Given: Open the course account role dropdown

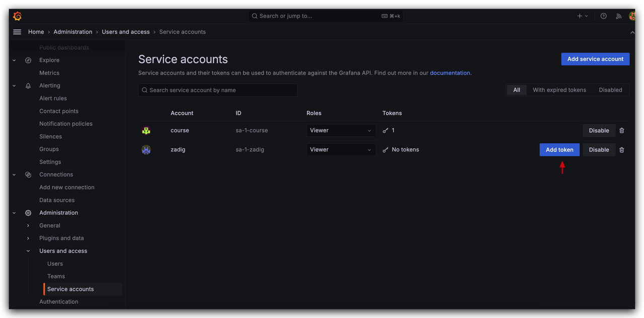Looking at the screenshot, I should [341, 130].
